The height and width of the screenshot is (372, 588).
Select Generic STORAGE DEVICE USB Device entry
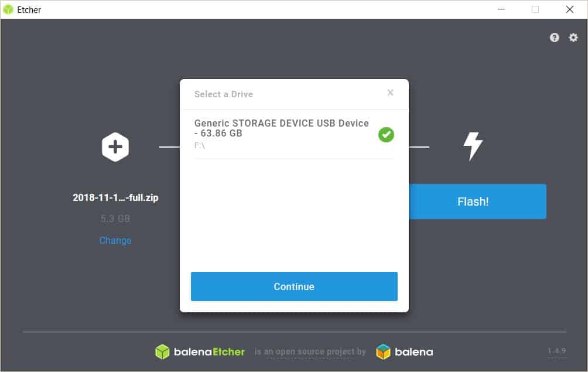281,128
